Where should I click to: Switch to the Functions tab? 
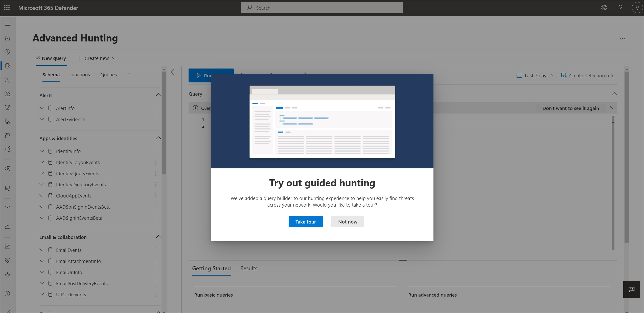click(80, 75)
